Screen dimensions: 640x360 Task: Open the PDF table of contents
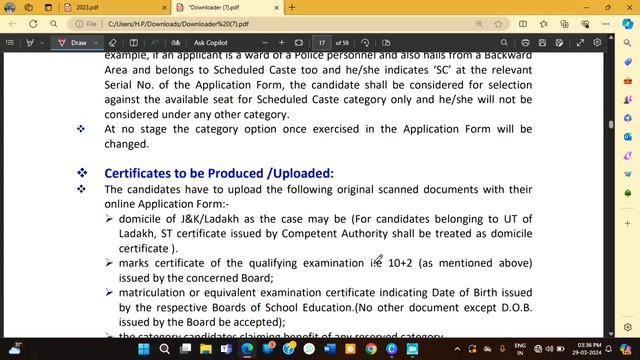coord(10,43)
